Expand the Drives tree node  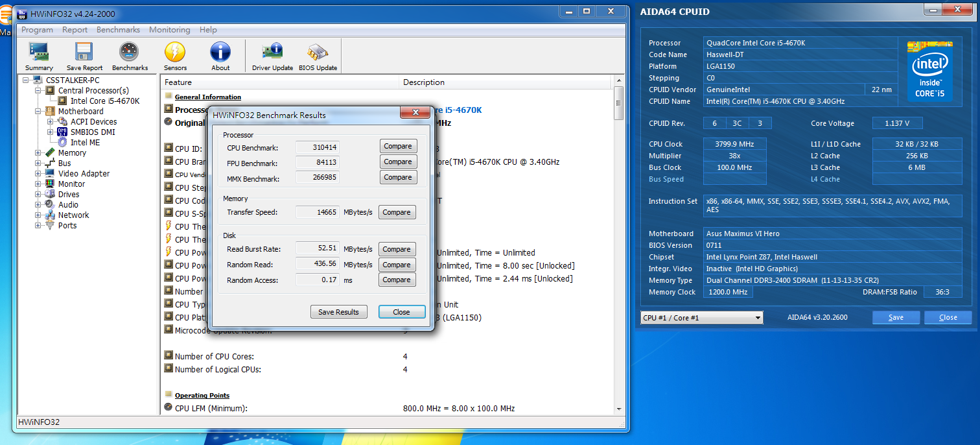tap(38, 194)
